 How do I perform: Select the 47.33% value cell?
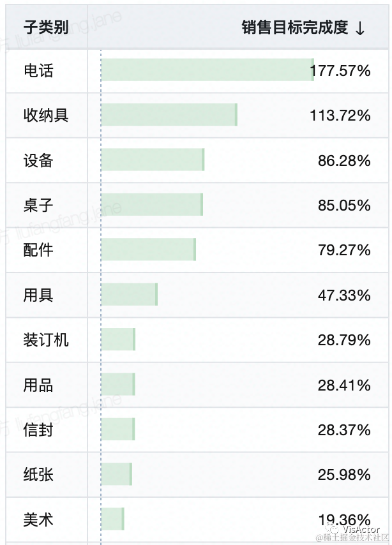tap(344, 295)
